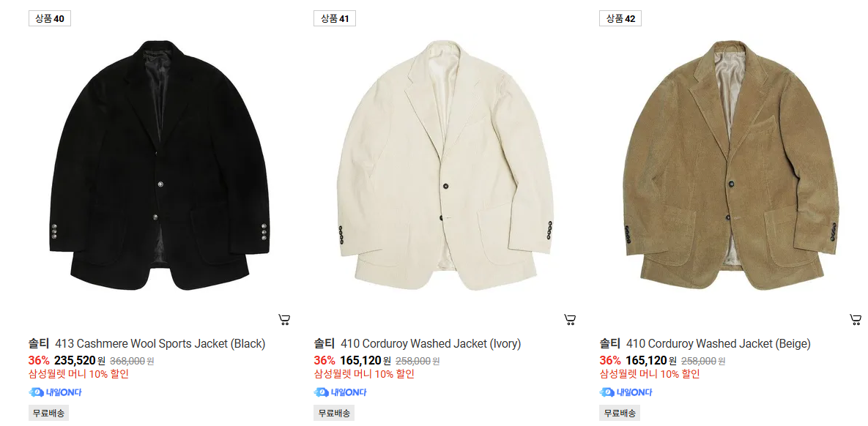The width and height of the screenshot is (868, 426).
Task: Add Beige Corduroy Jacket to cart
Action: (x=856, y=320)
